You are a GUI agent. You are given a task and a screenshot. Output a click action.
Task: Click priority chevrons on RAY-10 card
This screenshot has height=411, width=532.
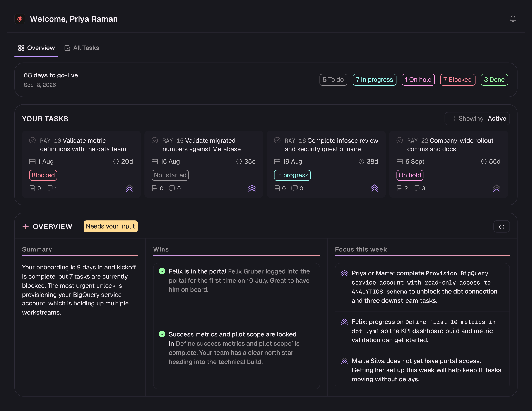point(130,188)
